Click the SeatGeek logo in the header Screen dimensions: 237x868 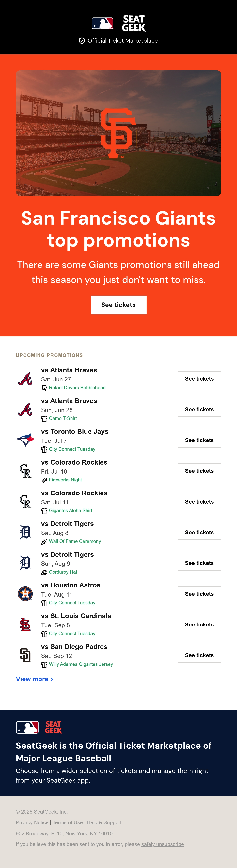134,23
